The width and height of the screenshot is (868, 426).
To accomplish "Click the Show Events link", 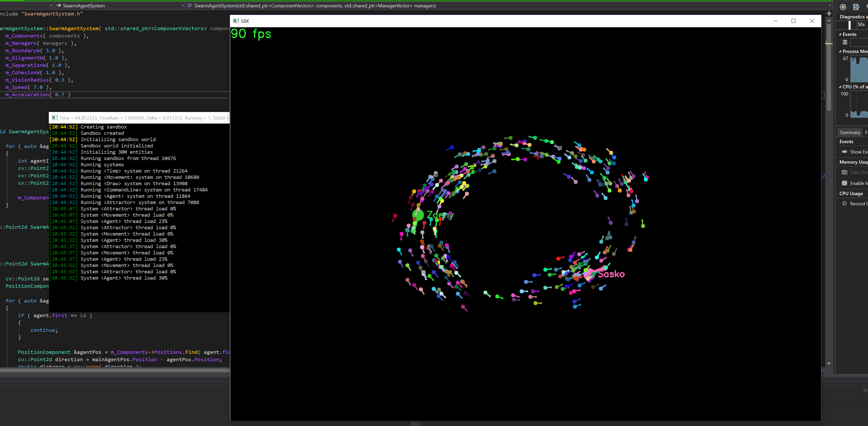I will click(x=859, y=152).
